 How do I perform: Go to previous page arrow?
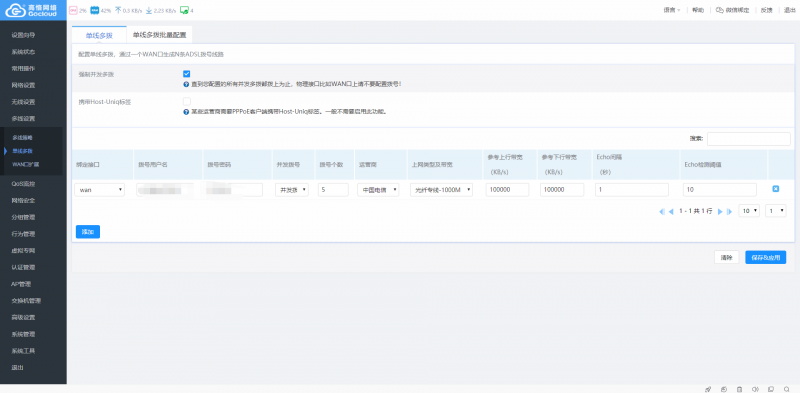pyautogui.click(x=671, y=211)
